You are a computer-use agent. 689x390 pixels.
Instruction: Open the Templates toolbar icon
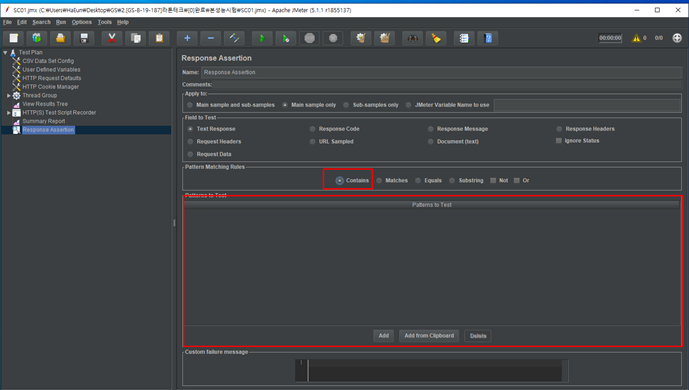[37, 38]
